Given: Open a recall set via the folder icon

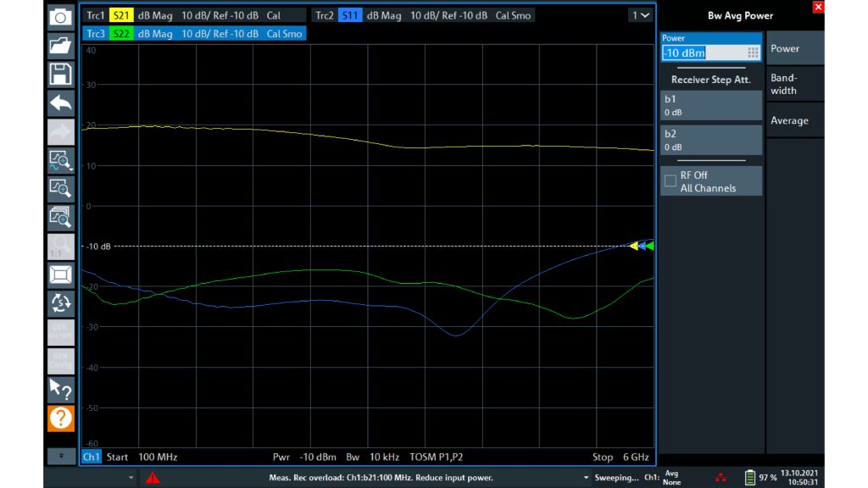Looking at the screenshot, I should click(60, 44).
